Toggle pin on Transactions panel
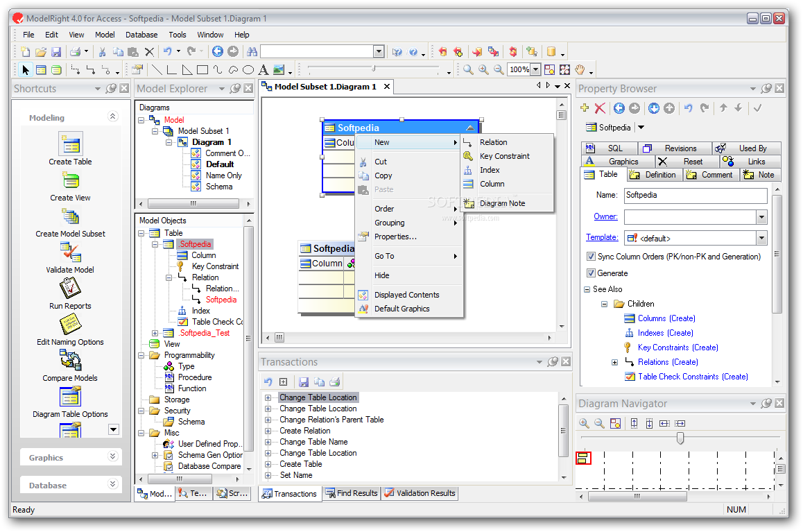 click(553, 362)
